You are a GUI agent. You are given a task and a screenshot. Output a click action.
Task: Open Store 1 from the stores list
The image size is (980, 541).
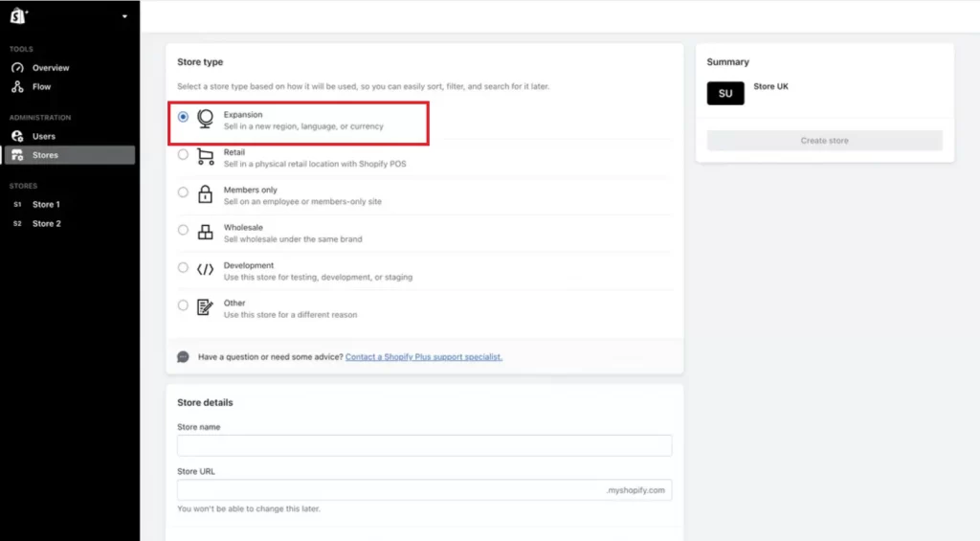(46, 205)
